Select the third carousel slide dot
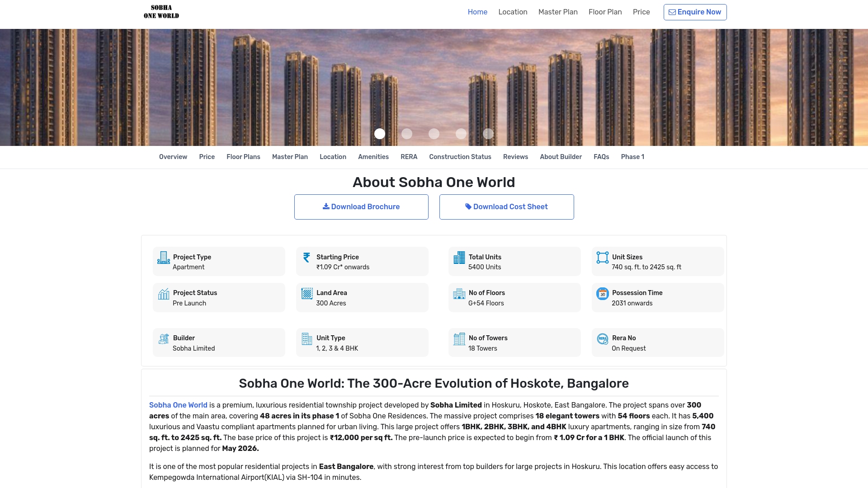Screen dimensions: 868x488 coord(434,134)
